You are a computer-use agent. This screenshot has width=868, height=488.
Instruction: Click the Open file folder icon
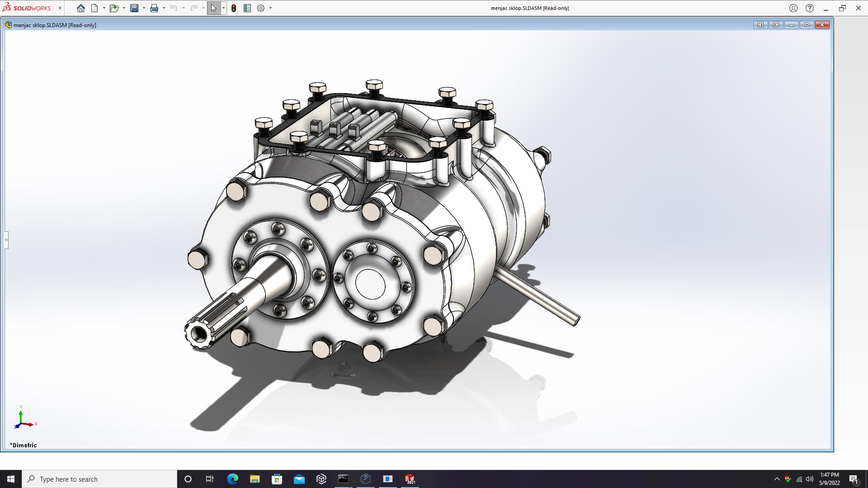tap(114, 8)
